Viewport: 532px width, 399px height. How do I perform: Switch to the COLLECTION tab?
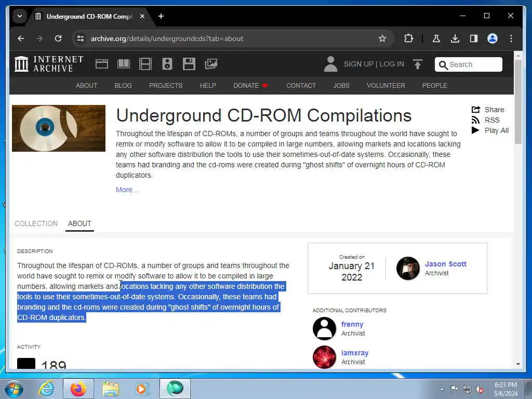36,223
